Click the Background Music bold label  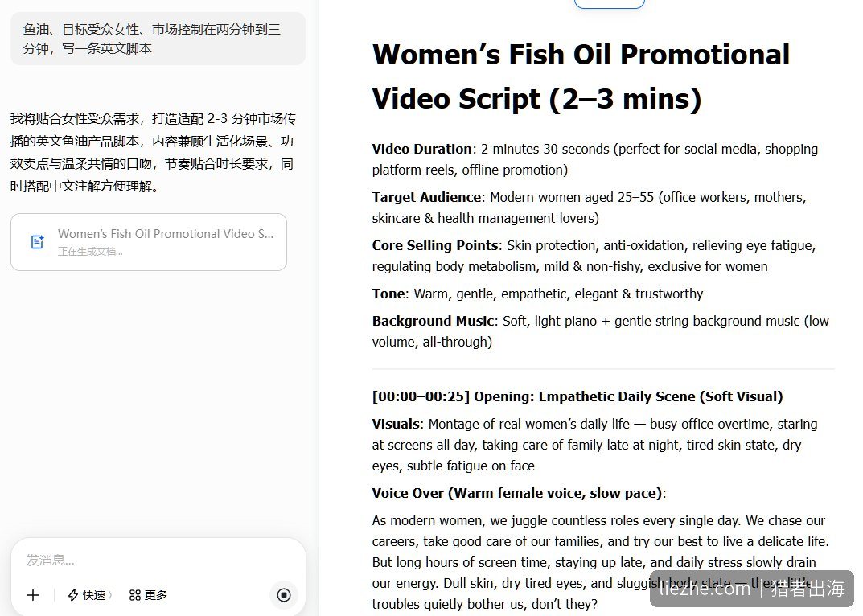click(x=433, y=321)
